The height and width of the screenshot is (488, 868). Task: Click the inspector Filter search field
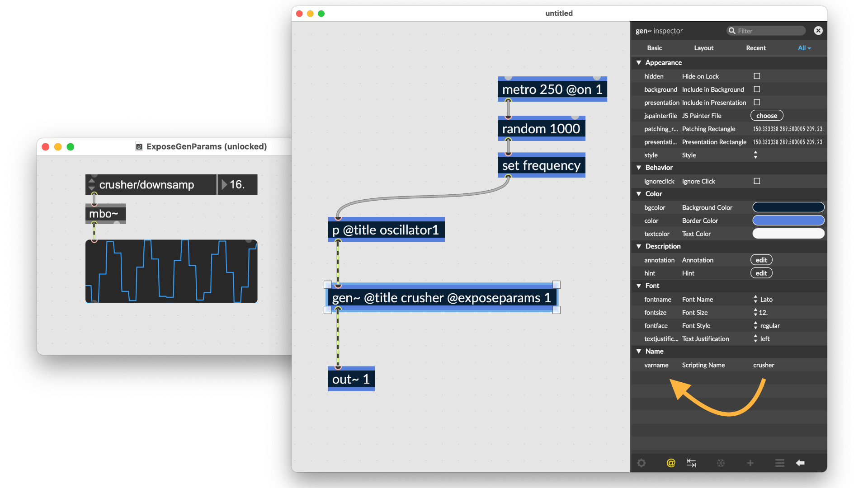[769, 31]
